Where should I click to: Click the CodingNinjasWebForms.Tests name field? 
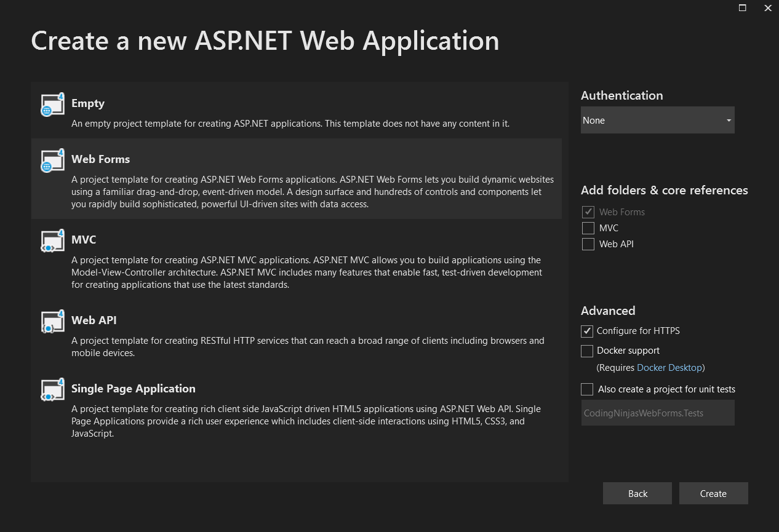[x=658, y=413]
